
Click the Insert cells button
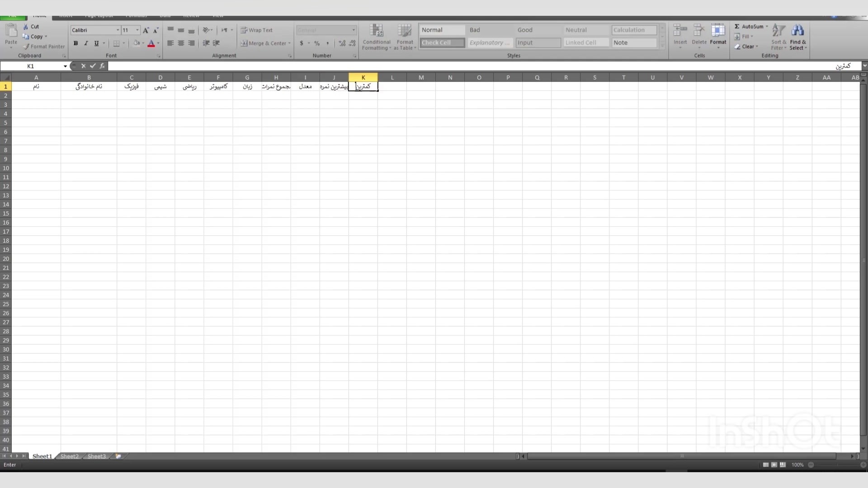tap(680, 36)
